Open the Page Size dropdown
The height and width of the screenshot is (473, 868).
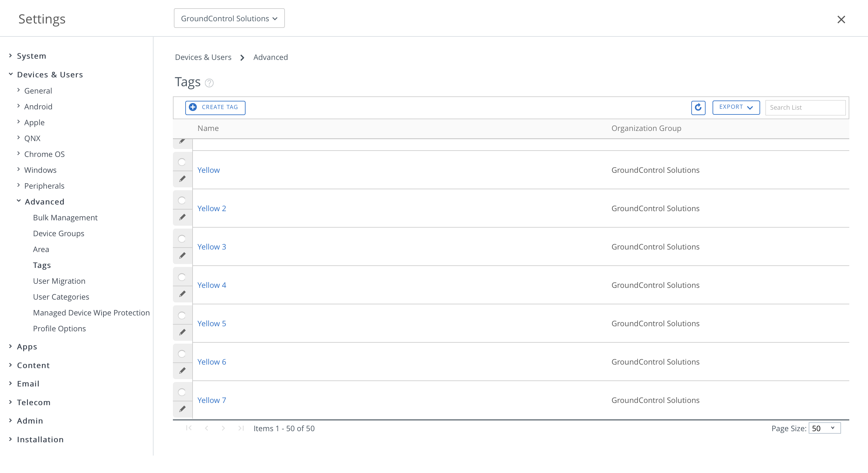pyautogui.click(x=824, y=428)
